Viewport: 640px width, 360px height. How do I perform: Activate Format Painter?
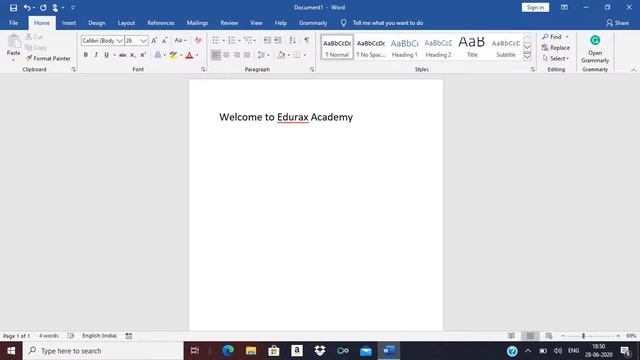pyautogui.click(x=48, y=58)
